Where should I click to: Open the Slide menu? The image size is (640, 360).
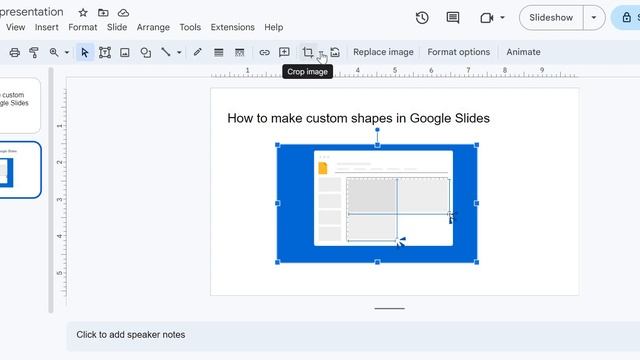coord(117,27)
